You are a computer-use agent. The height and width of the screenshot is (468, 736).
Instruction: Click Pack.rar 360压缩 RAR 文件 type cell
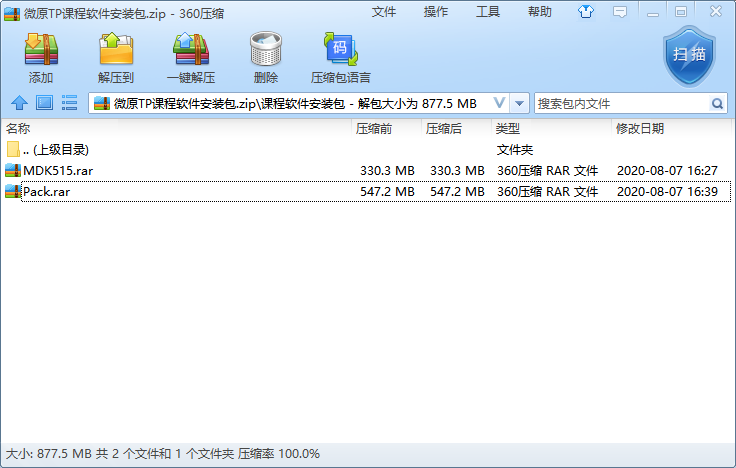pos(547,192)
